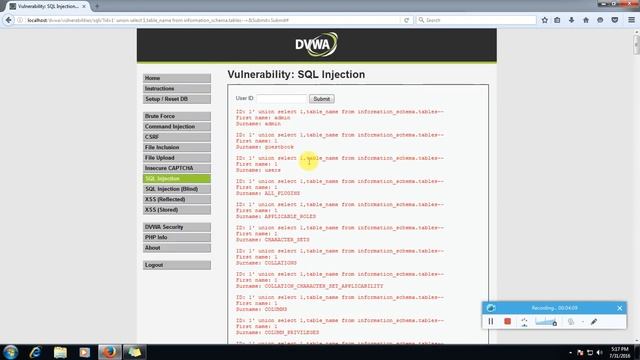Viewport: 640px width, 360px height.
Task: Click the browser back arrow button
Action: (9, 20)
